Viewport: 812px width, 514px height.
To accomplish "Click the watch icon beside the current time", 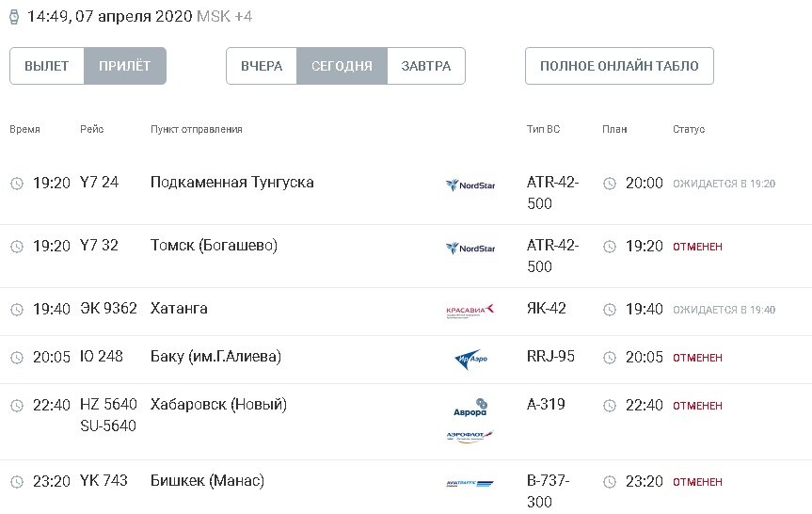I will click(14, 18).
